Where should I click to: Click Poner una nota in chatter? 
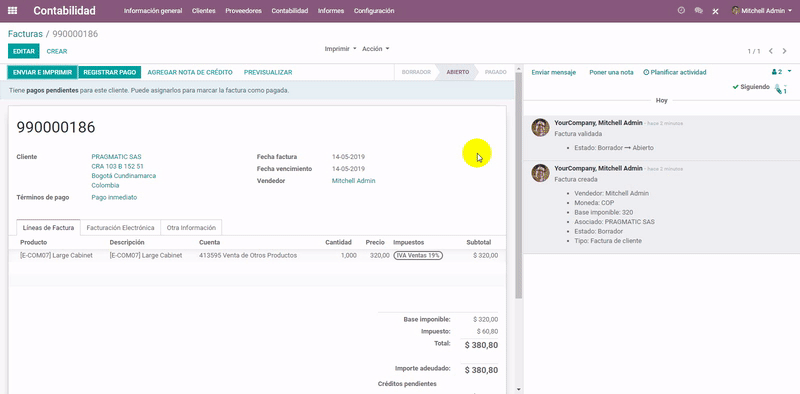(x=611, y=72)
